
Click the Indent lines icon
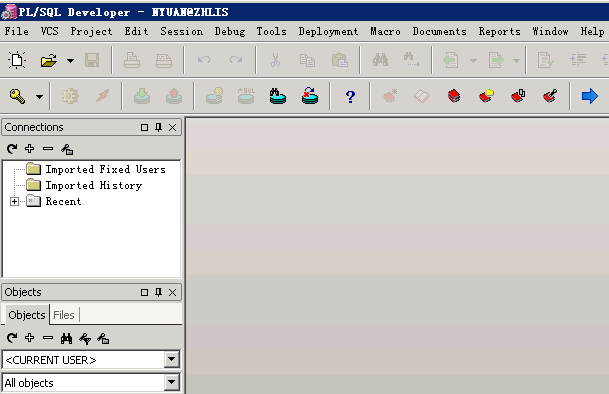(578, 60)
